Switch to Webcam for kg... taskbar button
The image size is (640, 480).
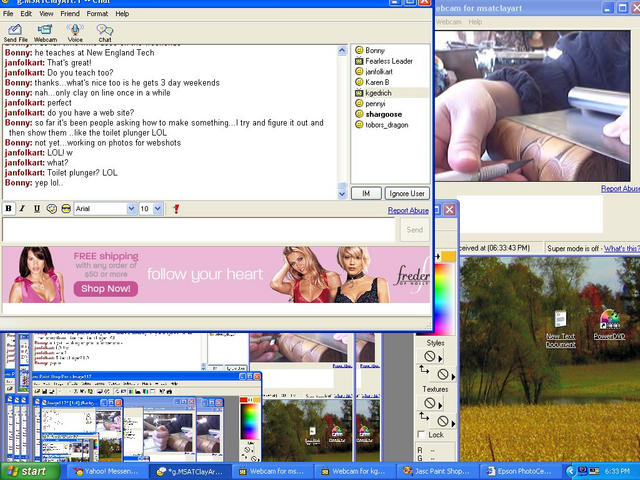[x=354, y=471]
